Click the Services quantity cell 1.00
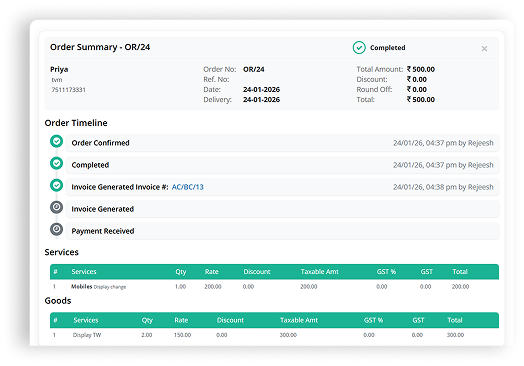This screenshot has width=524, height=366. (x=180, y=287)
